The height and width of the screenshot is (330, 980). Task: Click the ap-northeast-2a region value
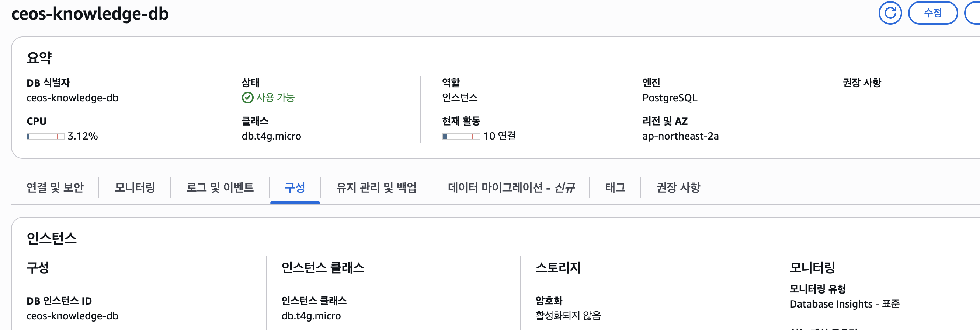(x=681, y=136)
